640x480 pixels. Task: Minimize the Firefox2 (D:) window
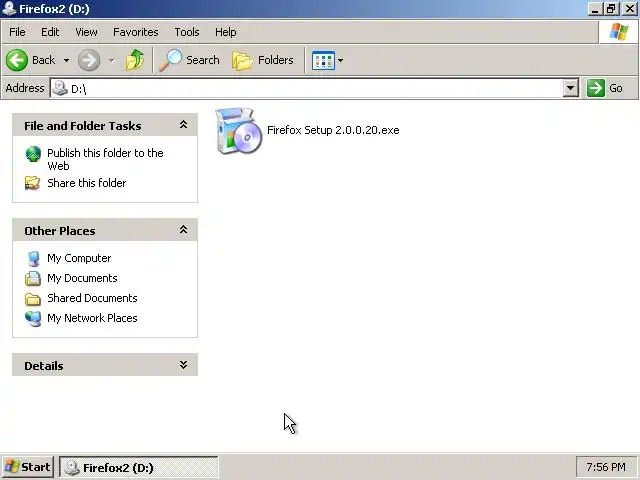595,9
